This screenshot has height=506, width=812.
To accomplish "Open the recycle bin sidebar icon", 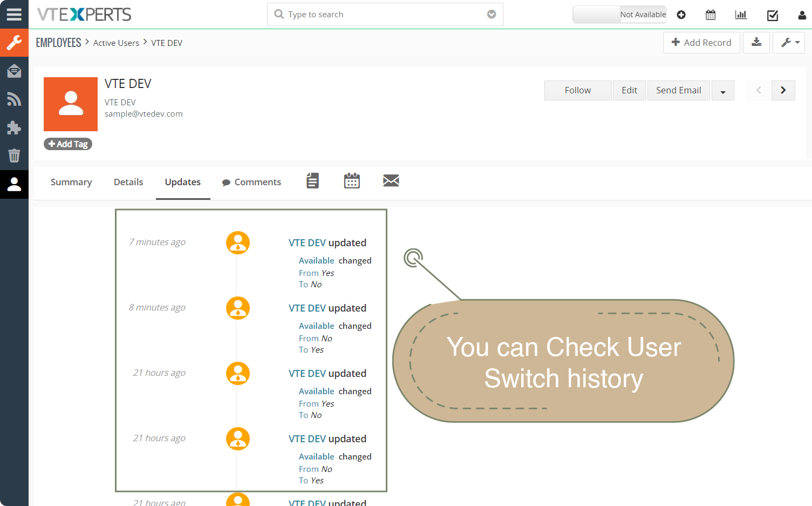I will pyautogui.click(x=14, y=156).
